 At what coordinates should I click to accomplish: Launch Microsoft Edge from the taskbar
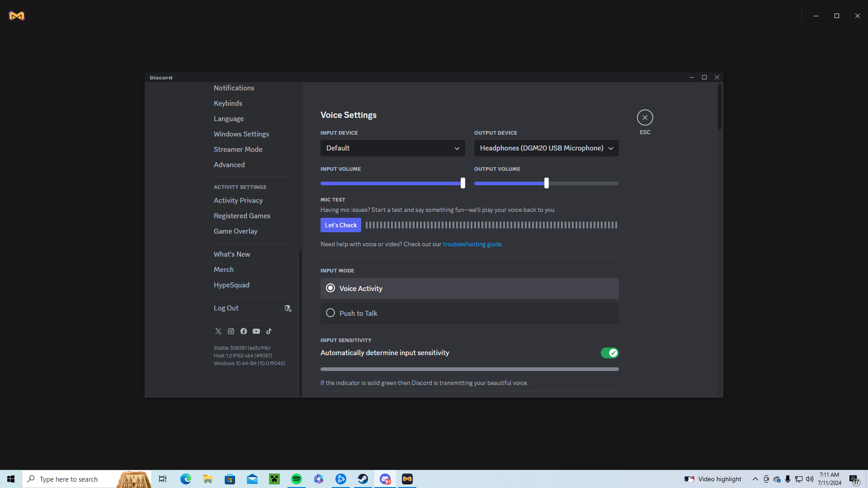pyautogui.click(x=186, y=479)
